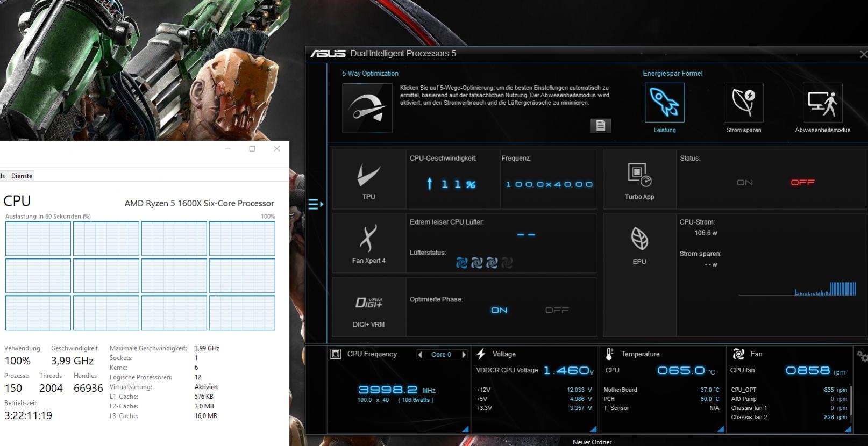Screen dimensions: 868x446
Task: Expand CPU Frequency panel corner arrow
Action: (465, 429)
